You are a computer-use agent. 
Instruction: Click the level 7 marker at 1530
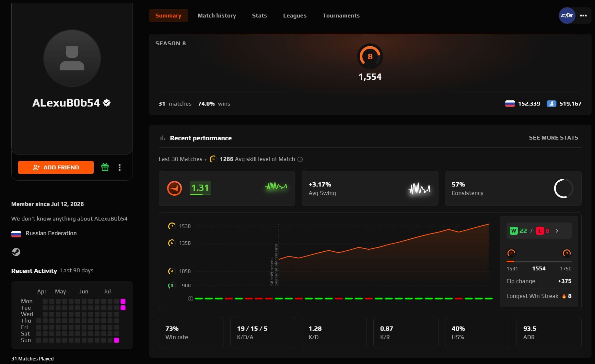click(x=171, y=226)
